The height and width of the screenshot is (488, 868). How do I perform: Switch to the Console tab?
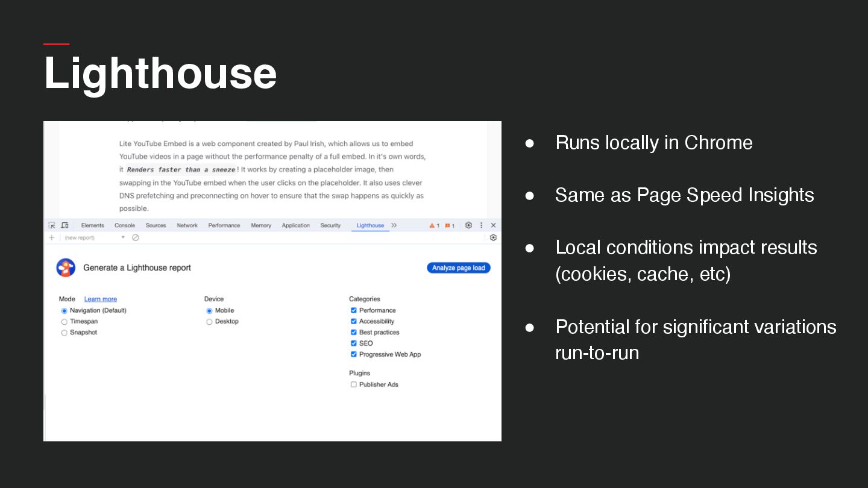(125, 225)
